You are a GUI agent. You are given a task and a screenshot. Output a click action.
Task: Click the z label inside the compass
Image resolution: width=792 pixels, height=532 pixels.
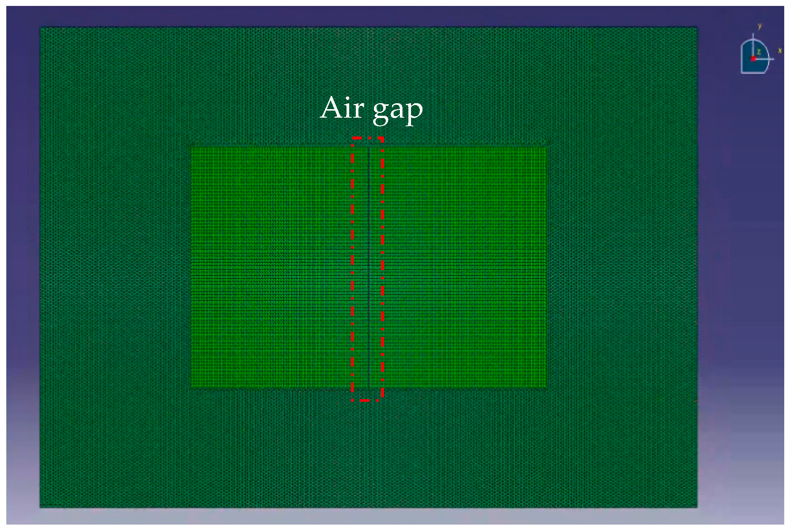(759, 52)
